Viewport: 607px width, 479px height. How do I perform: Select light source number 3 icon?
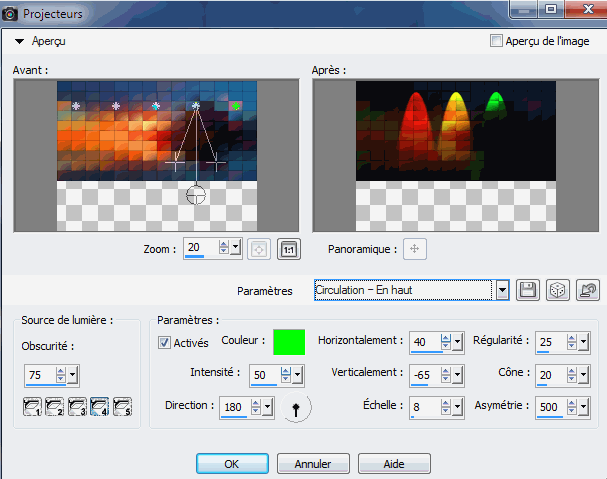pyautogui.click(x=77, y=407)
